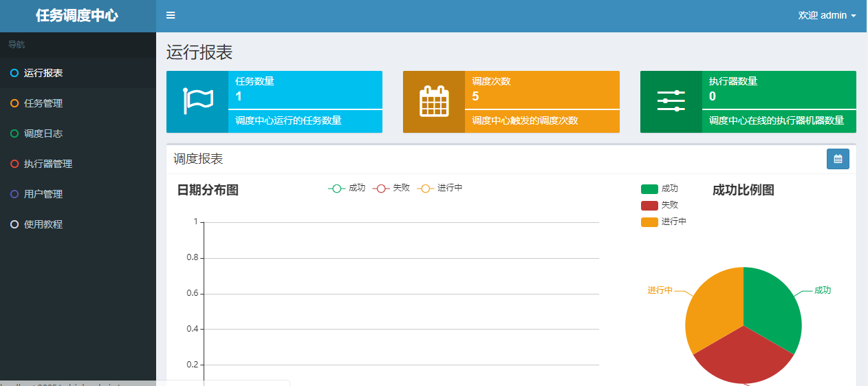Click orange circle icon beside 任务管理
Image resolution: width=868 pixels, height=386 pixels.
click(x=14, y=103)
